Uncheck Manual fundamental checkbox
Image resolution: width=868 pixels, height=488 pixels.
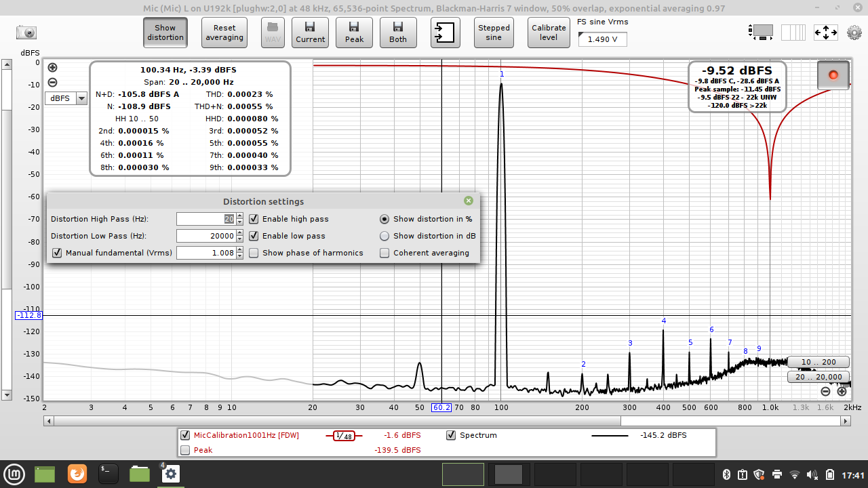pyautogui.click(x=58, y=253)
